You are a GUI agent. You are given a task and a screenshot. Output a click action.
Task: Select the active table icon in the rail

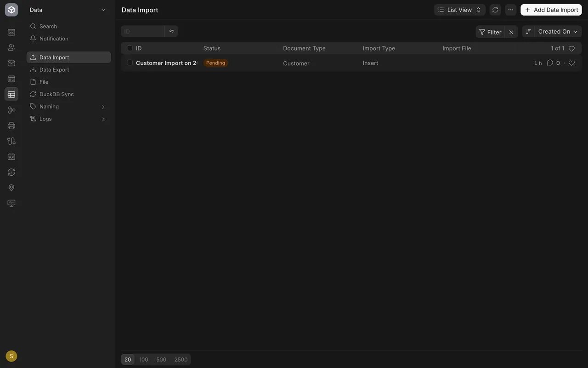tap(11, 94)
